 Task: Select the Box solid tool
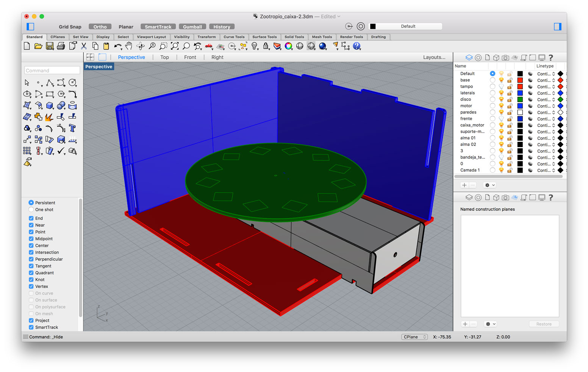click(50, 105)
